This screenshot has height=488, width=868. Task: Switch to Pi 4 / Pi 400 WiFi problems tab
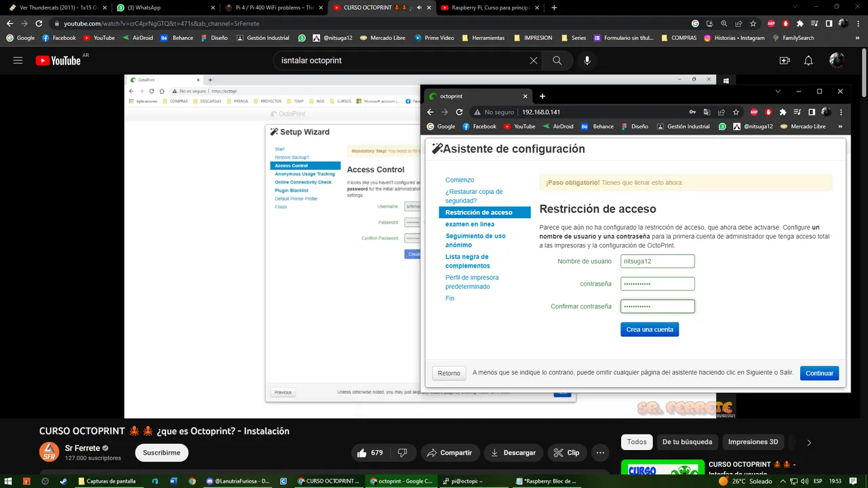[x=273, y=7]
